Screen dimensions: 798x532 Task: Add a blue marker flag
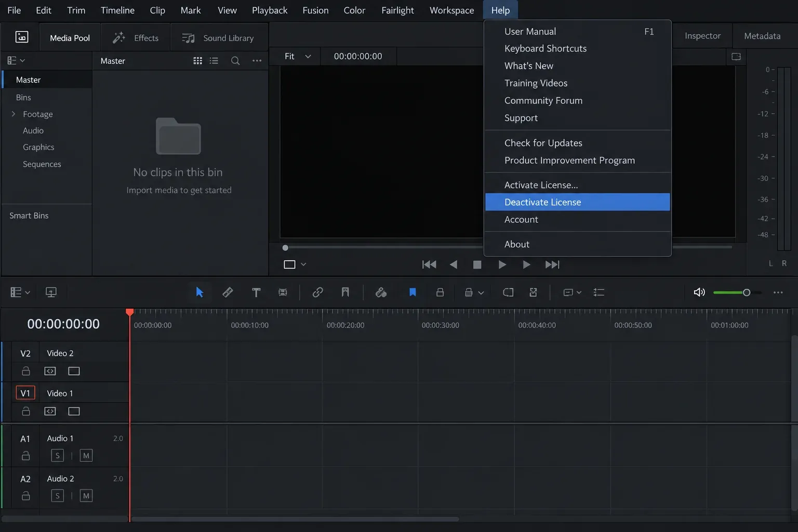point(413,292)
